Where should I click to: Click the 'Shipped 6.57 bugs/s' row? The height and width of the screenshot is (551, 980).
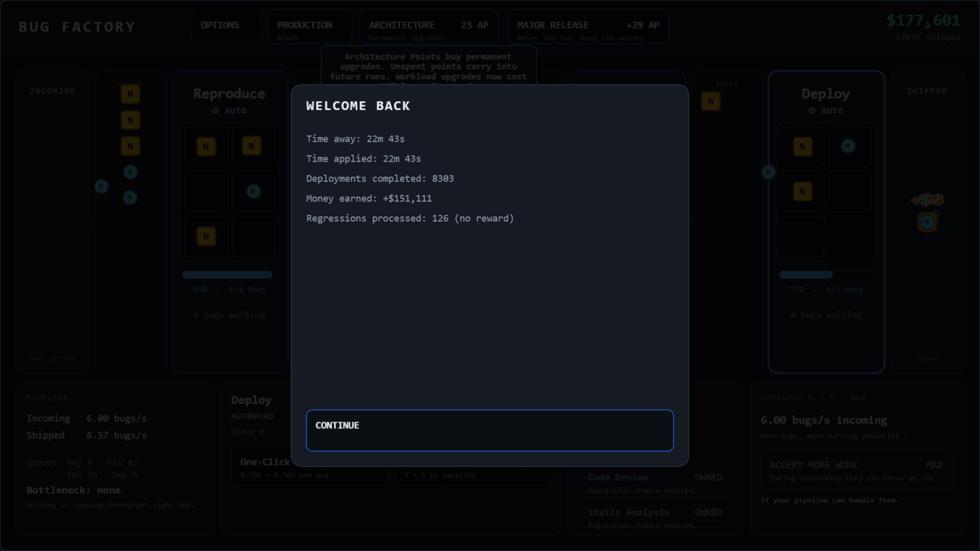pyautogui.click(x=86, y=435)
